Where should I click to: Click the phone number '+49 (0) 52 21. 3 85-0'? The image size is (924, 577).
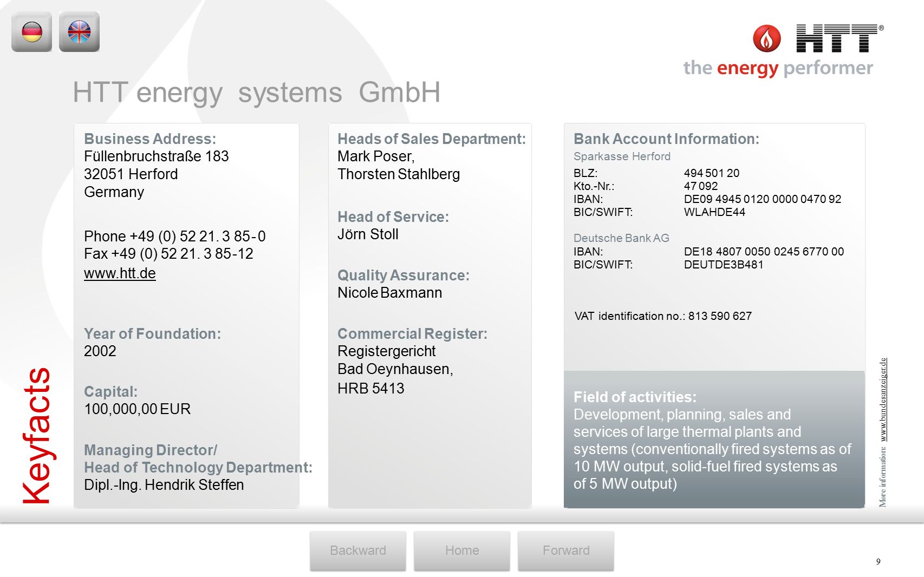(x=198, y=237)
